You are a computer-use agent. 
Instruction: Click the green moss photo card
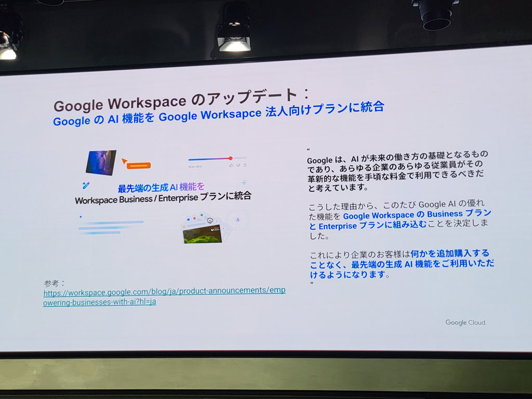coord(203,235)
